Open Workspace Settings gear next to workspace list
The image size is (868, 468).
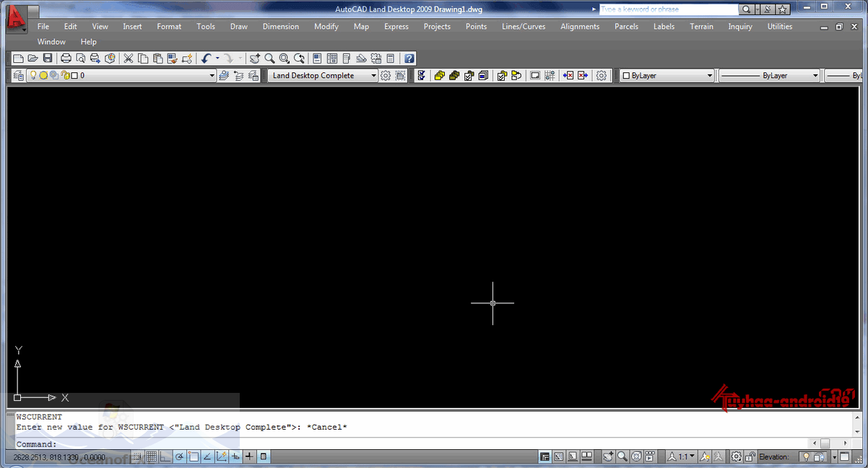coord(386,75)
